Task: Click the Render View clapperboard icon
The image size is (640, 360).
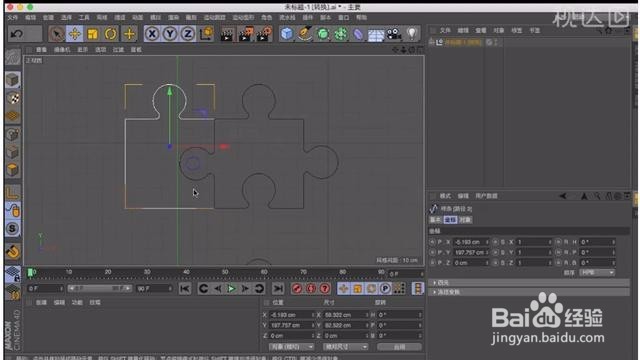Action: tap(227, 34)
